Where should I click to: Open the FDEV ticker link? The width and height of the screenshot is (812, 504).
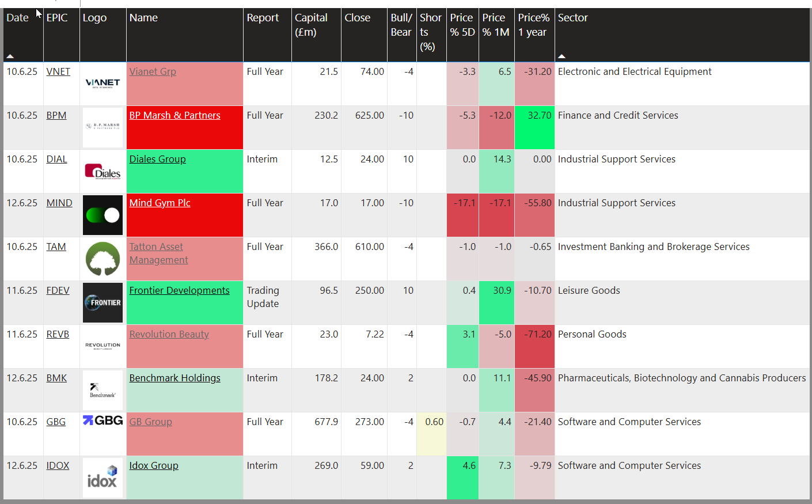coord(58,290)
